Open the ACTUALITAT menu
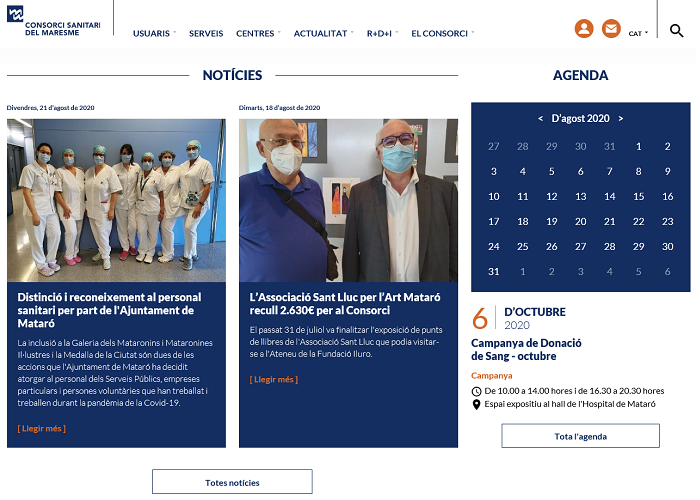700x500 pixels. coord(322,33)
